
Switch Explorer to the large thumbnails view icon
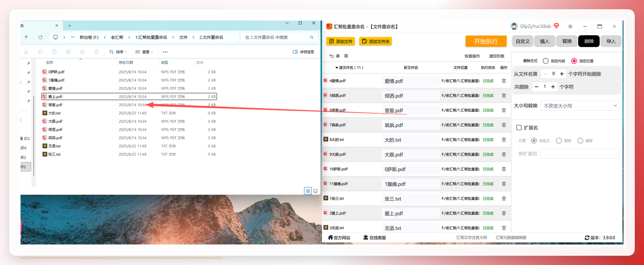316,191
